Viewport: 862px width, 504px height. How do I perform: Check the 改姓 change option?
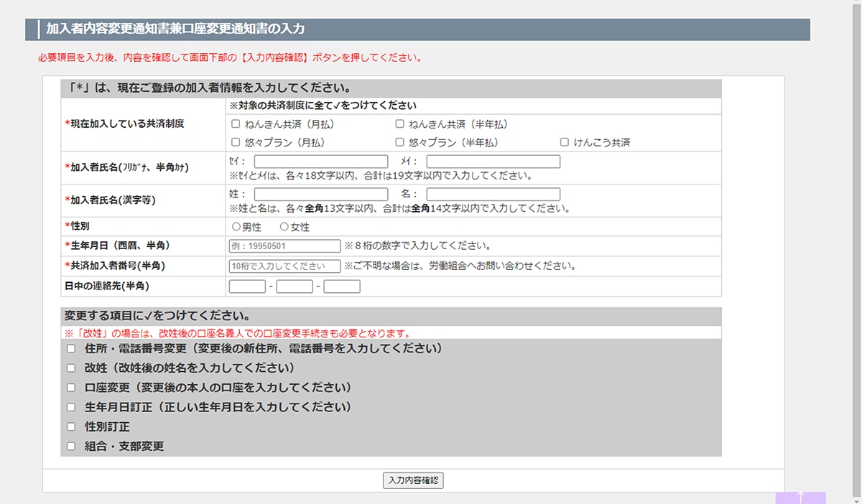[70, 368]
